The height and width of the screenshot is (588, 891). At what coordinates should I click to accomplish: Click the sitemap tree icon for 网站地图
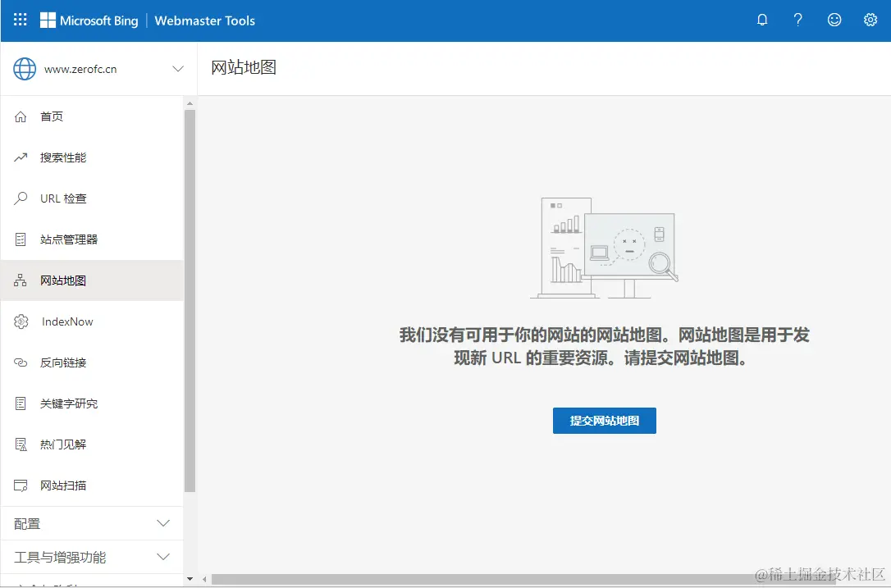coord(21,280)
